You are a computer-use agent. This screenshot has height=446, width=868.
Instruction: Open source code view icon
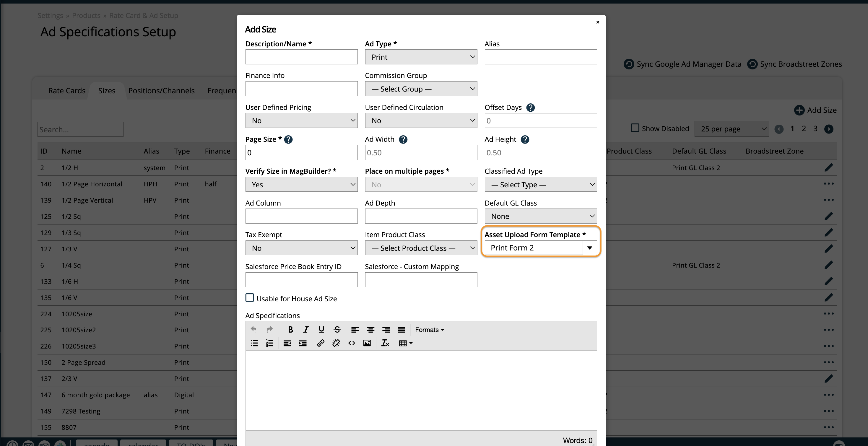tap(352, 343)
